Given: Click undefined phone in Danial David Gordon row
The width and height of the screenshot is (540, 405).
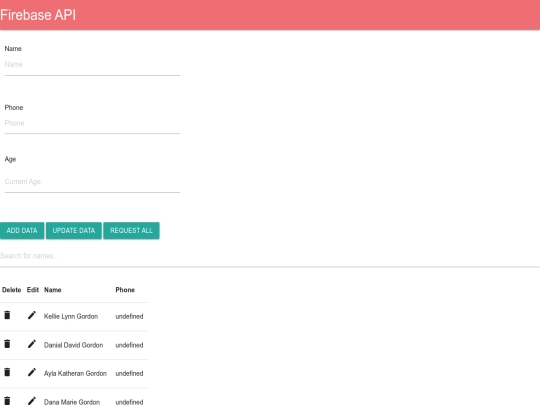Looking at the screenshot, I should point(129,345).
